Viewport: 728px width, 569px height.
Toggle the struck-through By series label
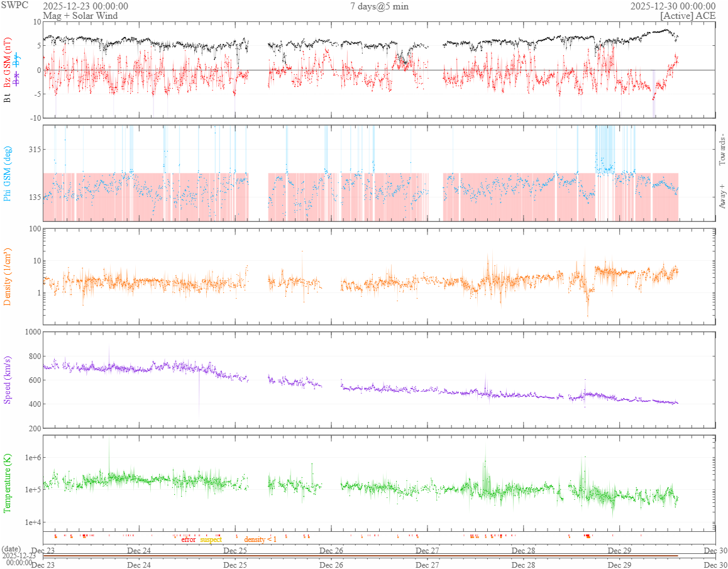tap(17, 60)
